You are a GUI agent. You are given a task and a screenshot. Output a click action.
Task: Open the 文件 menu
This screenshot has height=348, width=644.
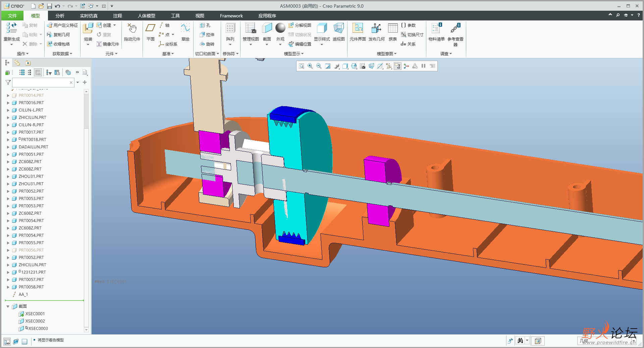click(12, 16)
